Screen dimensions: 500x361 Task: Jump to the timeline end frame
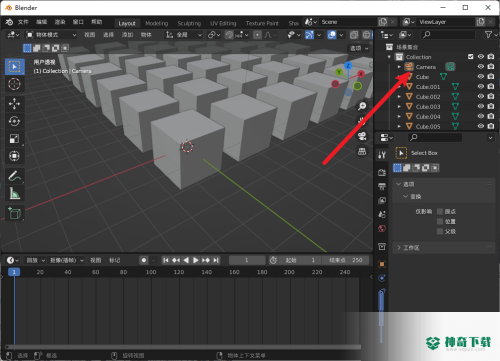pyautogui.click(x=216, y=260)
